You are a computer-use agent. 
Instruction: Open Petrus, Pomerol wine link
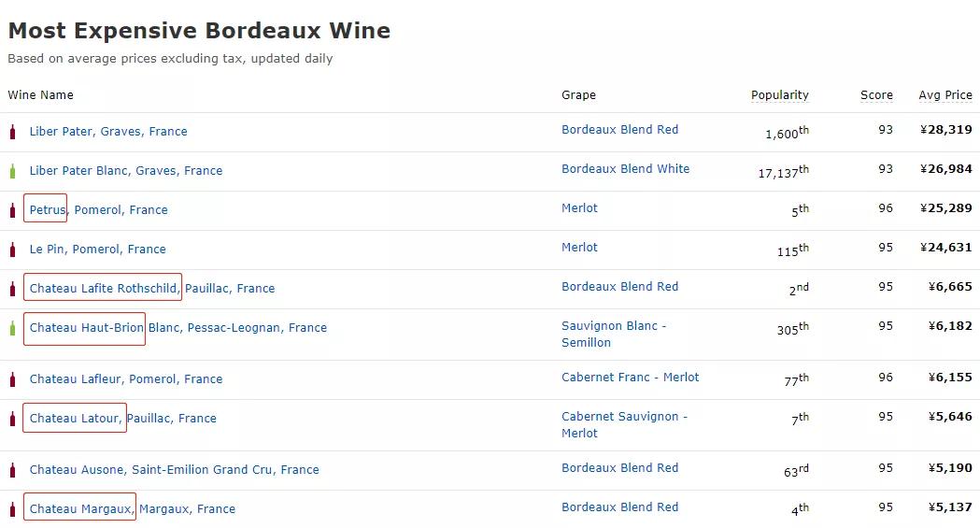47,210
